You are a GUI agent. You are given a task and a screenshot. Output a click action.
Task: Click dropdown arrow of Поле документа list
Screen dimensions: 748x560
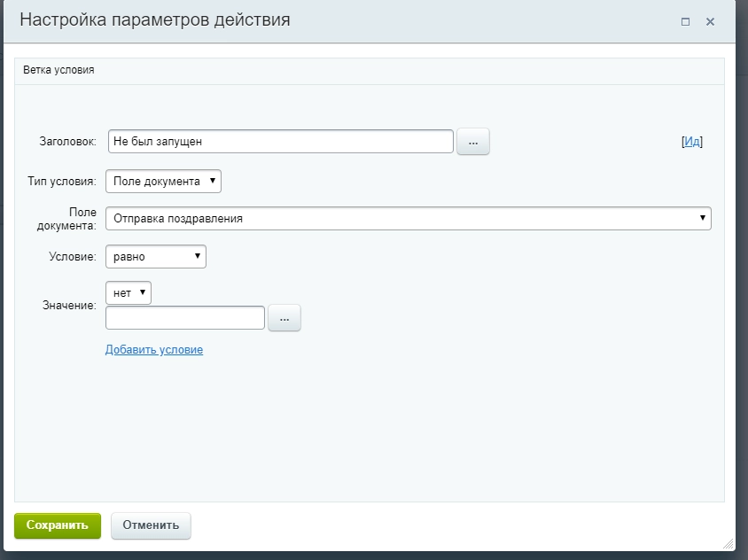pyautogui.click(x=704, y=218)
